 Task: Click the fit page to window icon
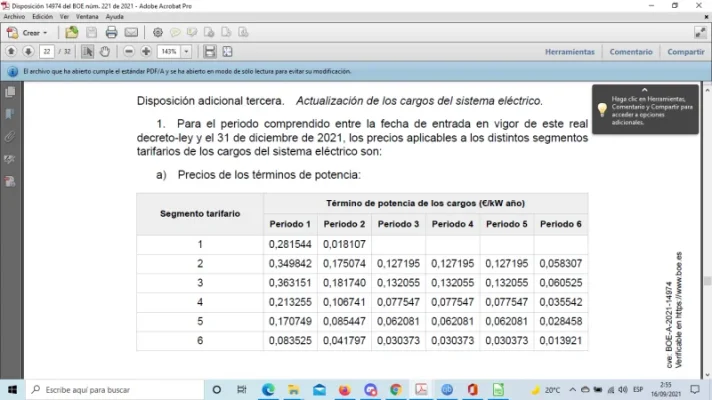coord(227,52)
